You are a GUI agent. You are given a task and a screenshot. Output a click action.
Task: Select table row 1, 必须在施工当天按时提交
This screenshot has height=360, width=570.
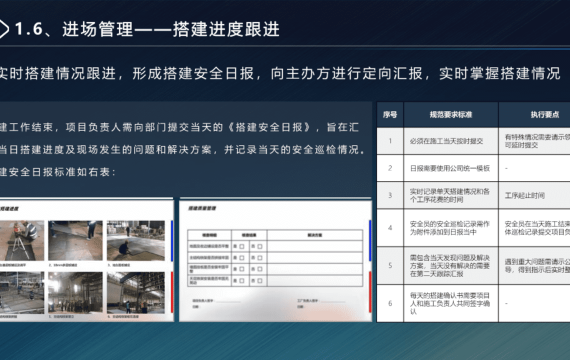click(x=473, y=141)
